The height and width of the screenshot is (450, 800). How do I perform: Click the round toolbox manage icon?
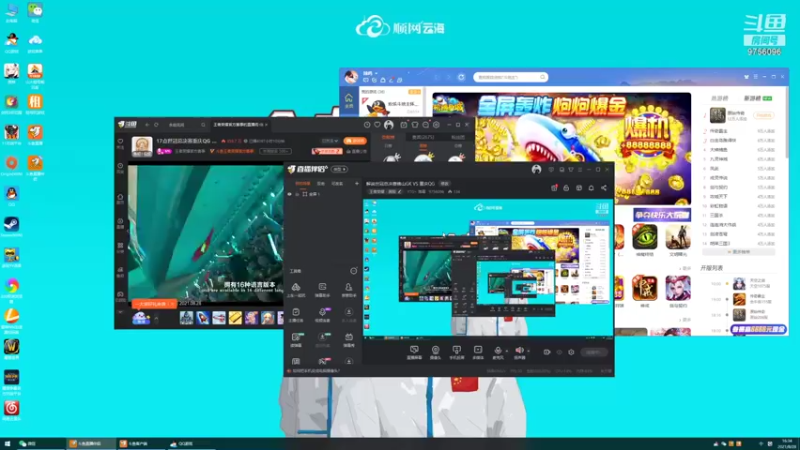(x=354, y=271)
